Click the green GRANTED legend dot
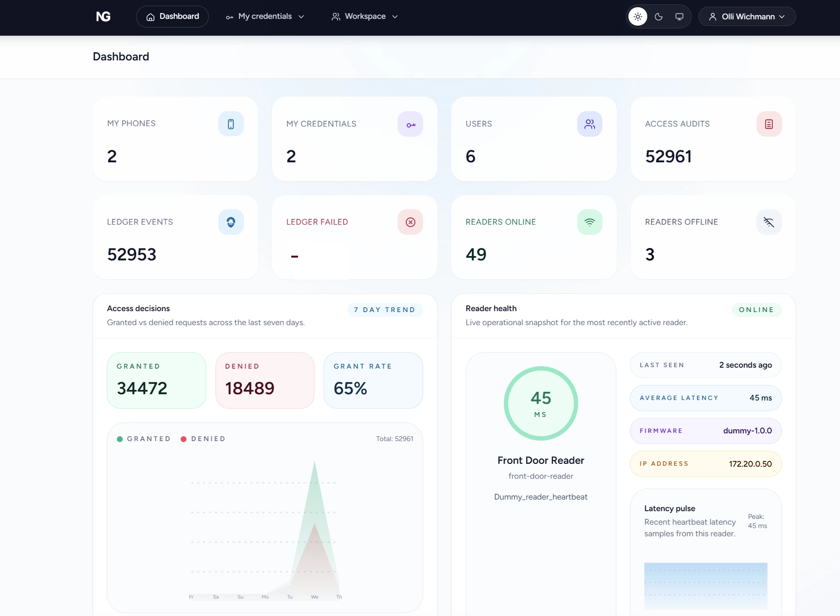This screenshot has height=616, width=840. pos(120,439)
